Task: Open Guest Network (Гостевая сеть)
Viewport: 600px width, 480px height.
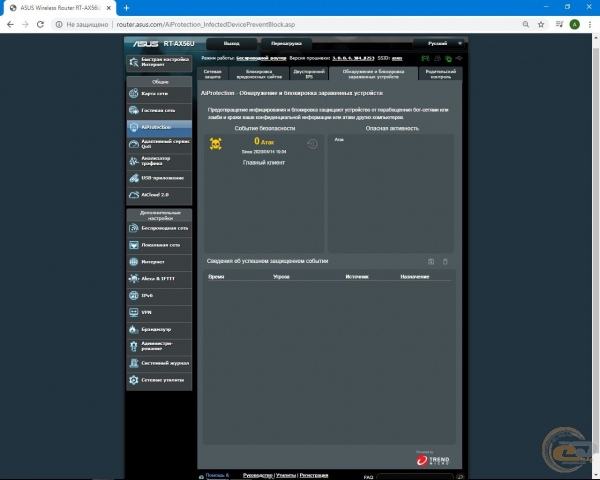Action: click(x=159, y=110)
